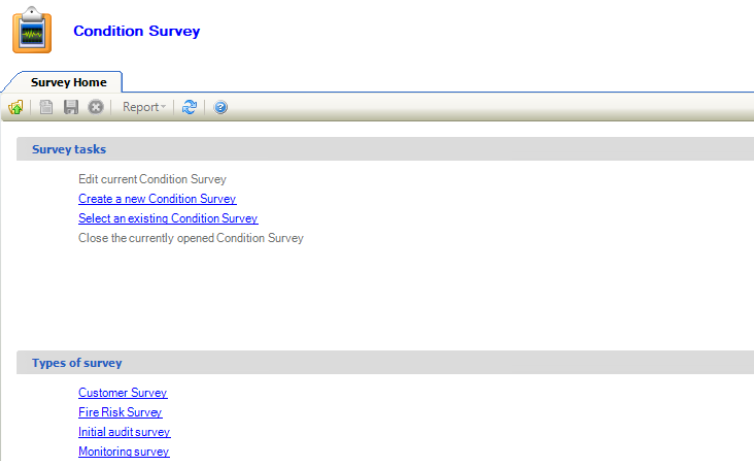
Task: Select the Initial audit survey link
Action: tap(124, 432)
